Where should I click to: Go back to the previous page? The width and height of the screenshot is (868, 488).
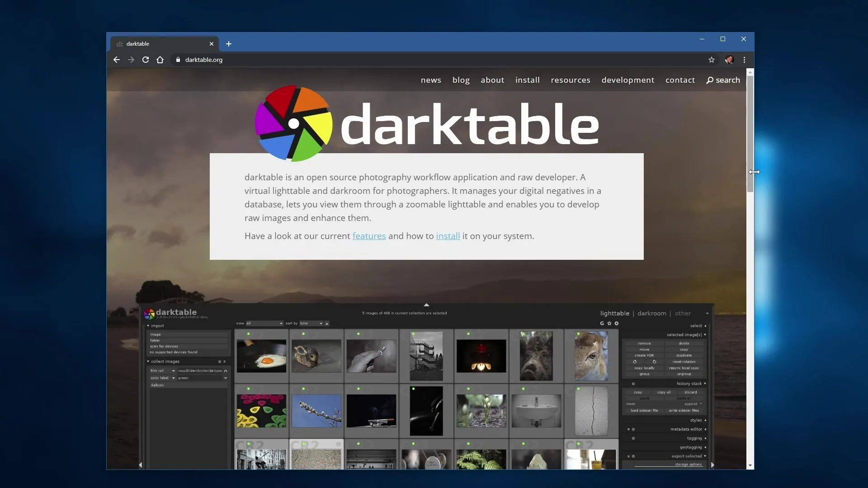click(117, 60)
